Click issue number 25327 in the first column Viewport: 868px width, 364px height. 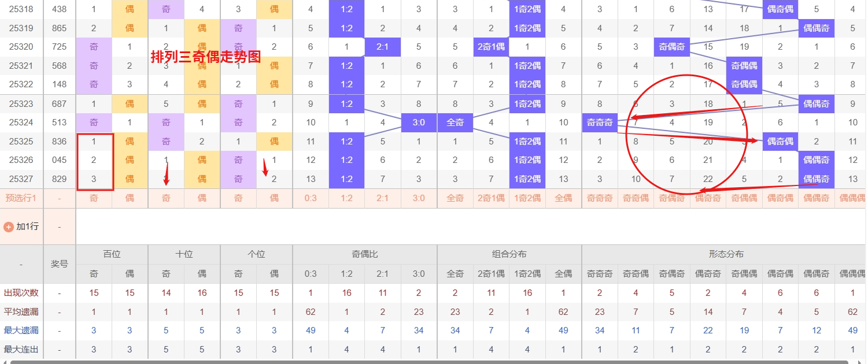(21, 179)
